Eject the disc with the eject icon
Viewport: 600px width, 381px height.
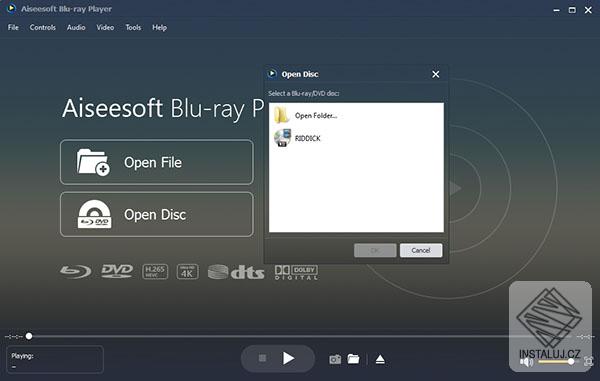[380, 359]
